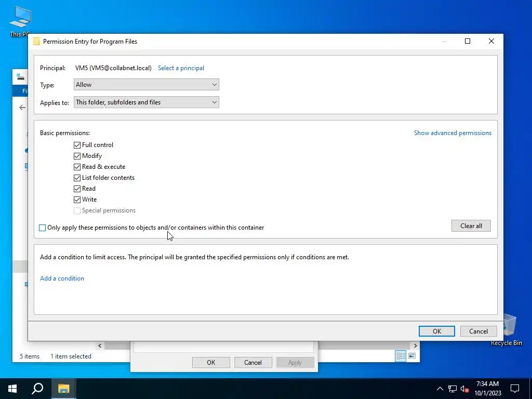532x399 pixels.
Task: Click Select a principal link
Action: tap(181, 68)
